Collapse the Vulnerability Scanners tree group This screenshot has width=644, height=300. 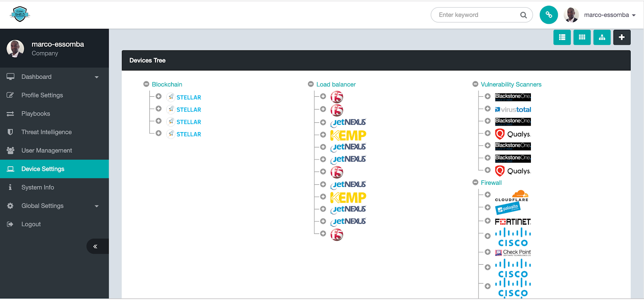point(475,84)
